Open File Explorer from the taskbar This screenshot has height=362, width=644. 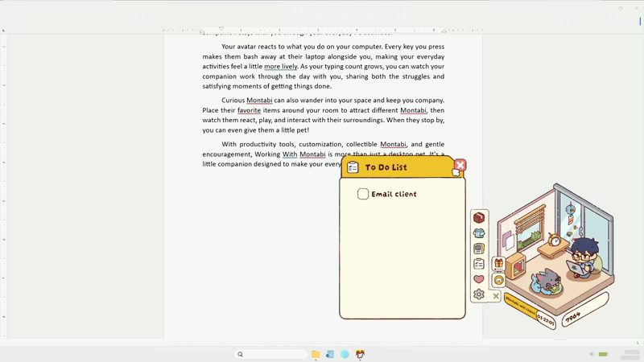(316, 354)
